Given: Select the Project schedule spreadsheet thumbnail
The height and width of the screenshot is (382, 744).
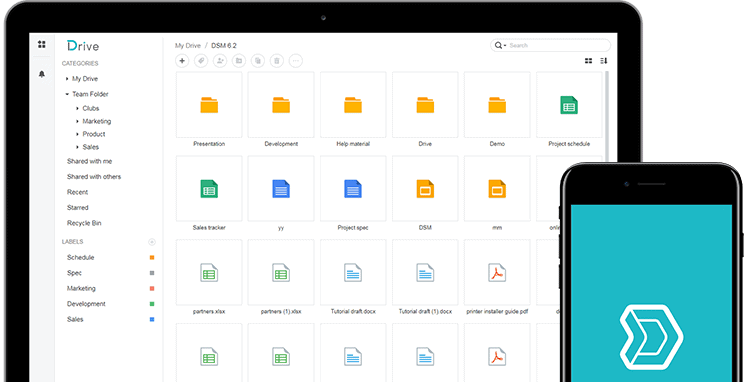Looking at the screenshot, I should click(x=569, y=105).
